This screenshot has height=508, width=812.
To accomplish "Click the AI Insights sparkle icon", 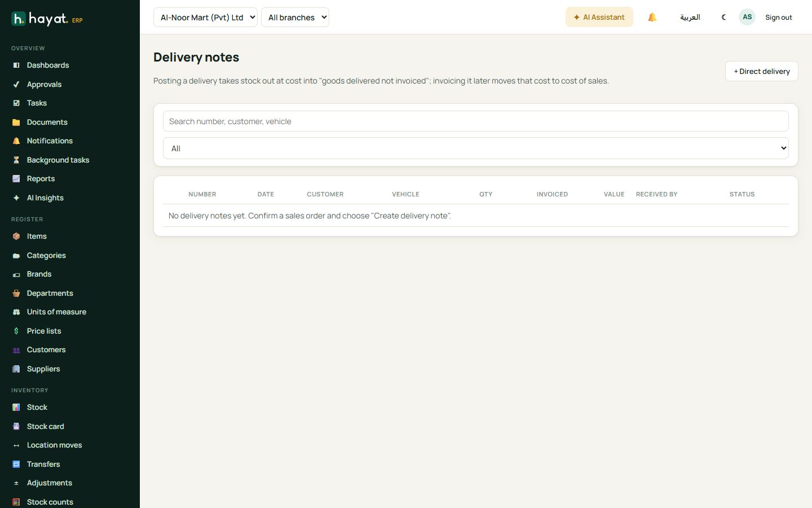I will click(16, 198).
